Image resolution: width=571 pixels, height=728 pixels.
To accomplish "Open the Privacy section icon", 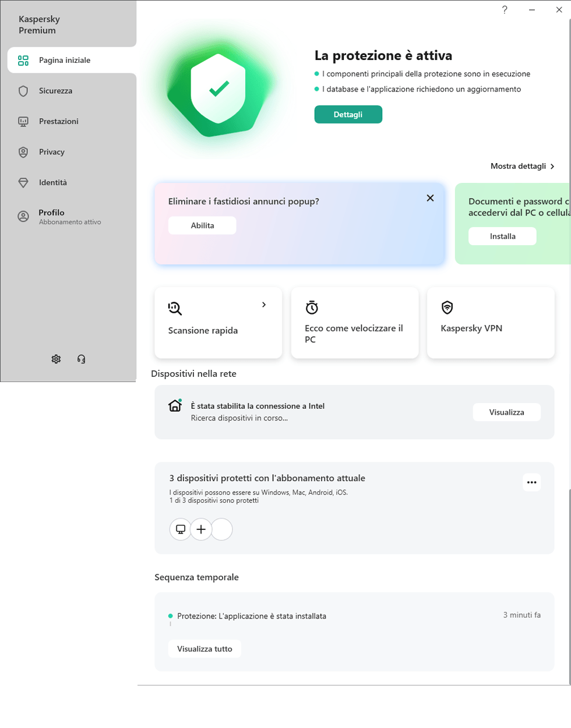I will click(23, 151).
